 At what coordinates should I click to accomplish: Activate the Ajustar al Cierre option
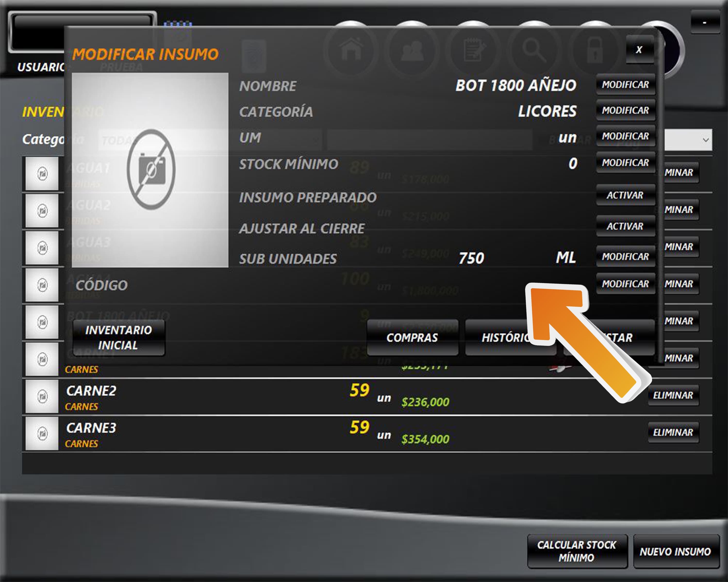625,226
